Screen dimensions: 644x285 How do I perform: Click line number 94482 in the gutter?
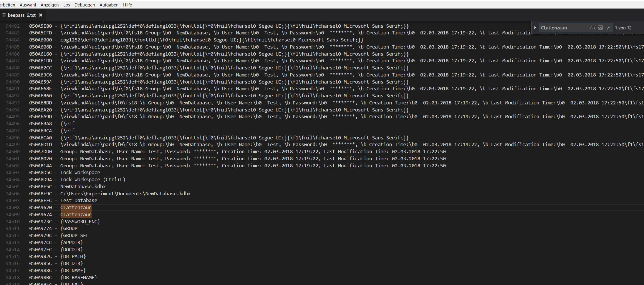(13, 26)
